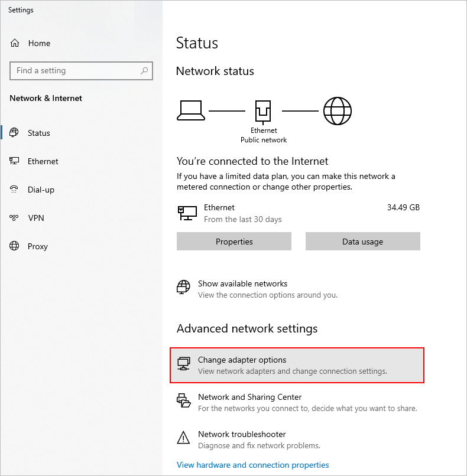This screenshot has height=476, width=467.
Task: Open Change adapter options
Action: [x=297, y=365]
